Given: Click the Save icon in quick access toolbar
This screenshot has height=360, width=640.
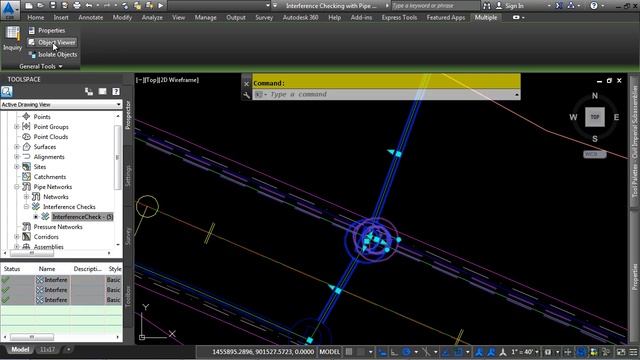Looking at the screenshot, I should click(x=52, y=6).
